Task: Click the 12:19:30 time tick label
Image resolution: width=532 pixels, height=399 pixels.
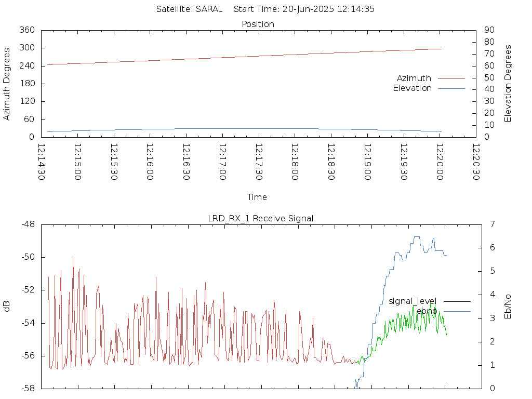Action: pos(404,162)
